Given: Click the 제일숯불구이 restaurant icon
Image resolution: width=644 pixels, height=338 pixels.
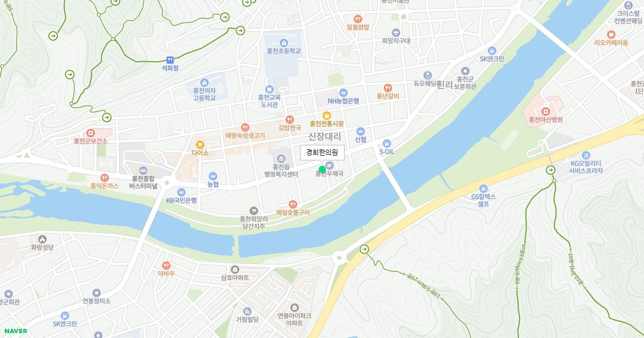Looking at the screenshot, I should (x=293, y=204).
